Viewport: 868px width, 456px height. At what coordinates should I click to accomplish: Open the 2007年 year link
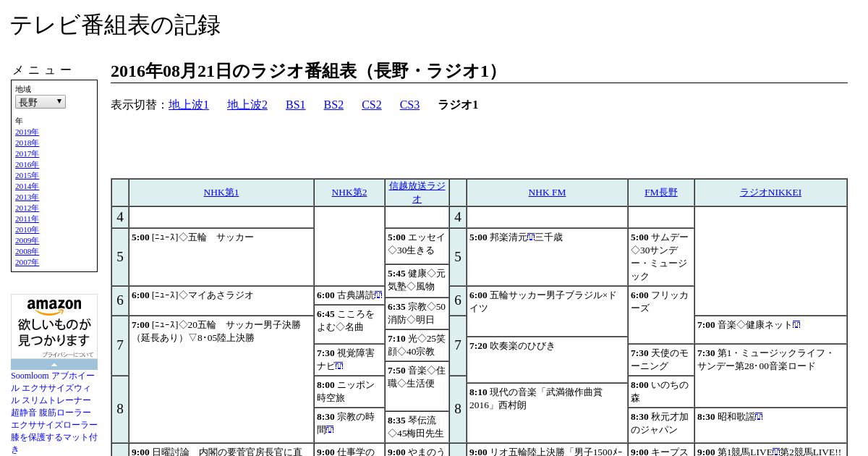coord(27,262)
